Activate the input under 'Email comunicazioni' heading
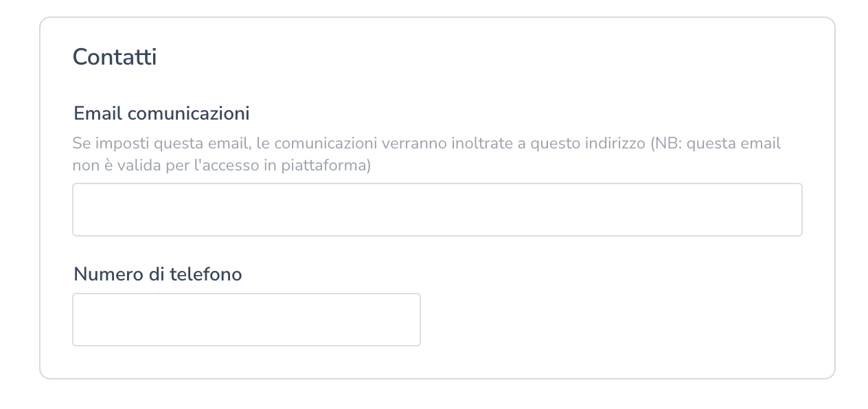The image size is (868, 409). (437, 210)
